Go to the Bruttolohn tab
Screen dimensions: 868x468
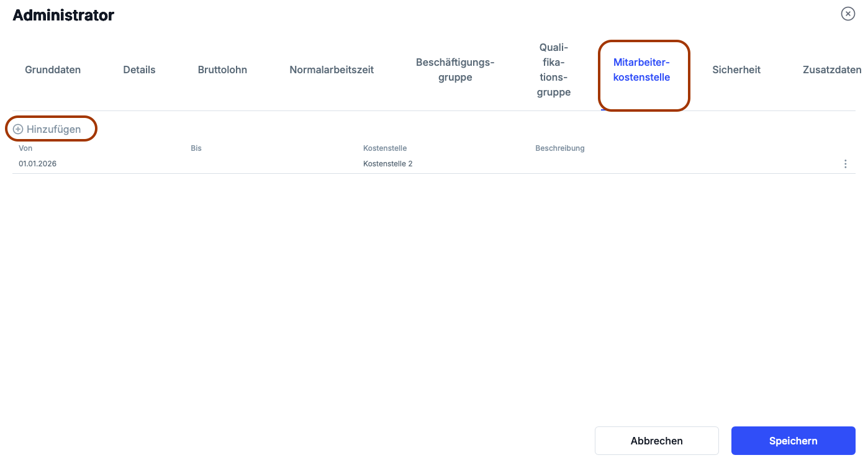(x=222, y=70)
